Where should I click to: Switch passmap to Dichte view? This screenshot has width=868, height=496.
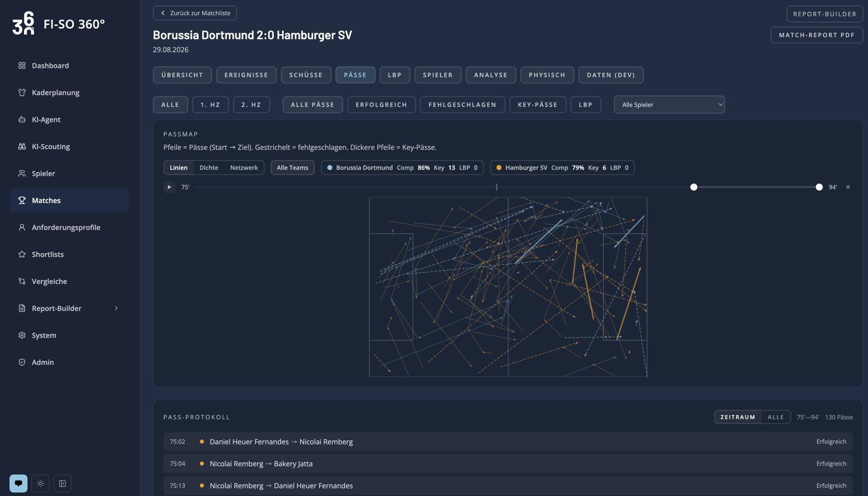click(x=209, y=168)
